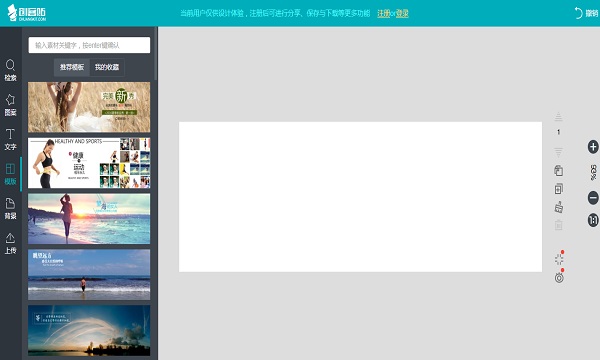This screenshot has height=360, width=600.
Task: Zoom in with the plus button
Action: 593,147
